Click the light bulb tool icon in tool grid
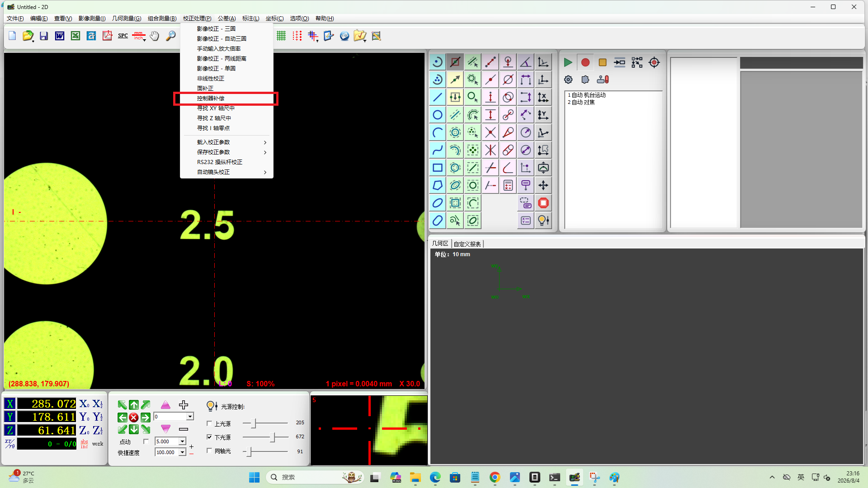868x488 pixels. (x=543, y=221)
